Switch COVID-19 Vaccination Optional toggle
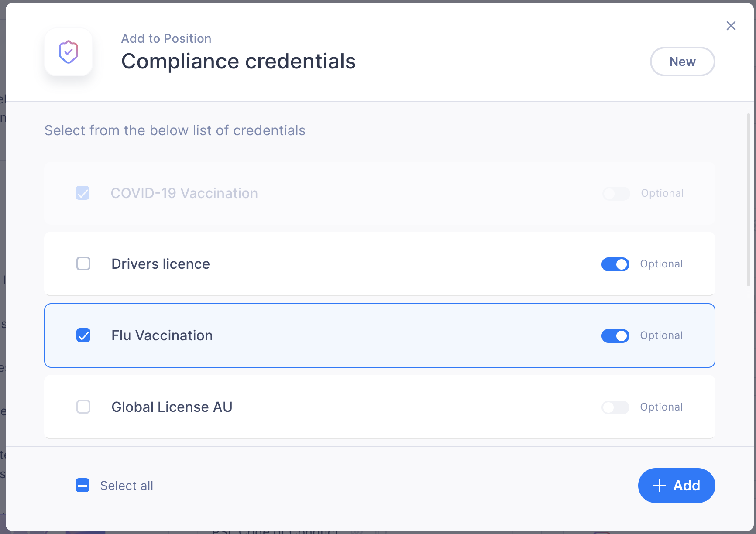756x534 pixels. (x=616, y=193)
